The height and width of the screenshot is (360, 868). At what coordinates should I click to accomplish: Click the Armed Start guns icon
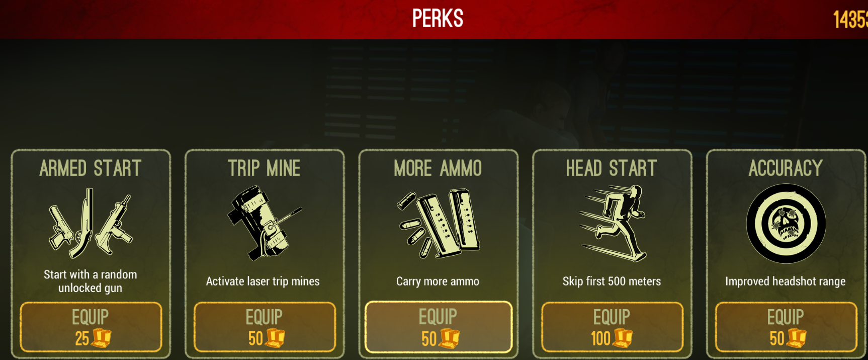[91, 224]
